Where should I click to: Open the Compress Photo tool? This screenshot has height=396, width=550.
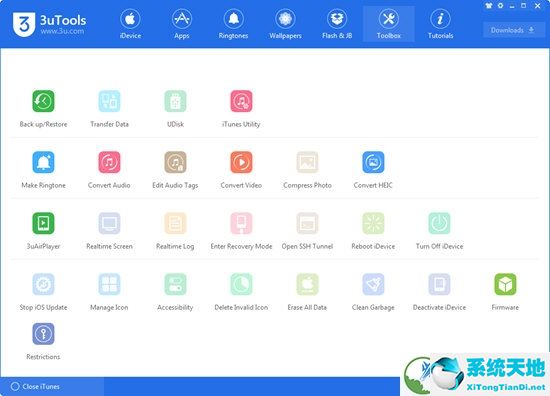tap(307, 162)
